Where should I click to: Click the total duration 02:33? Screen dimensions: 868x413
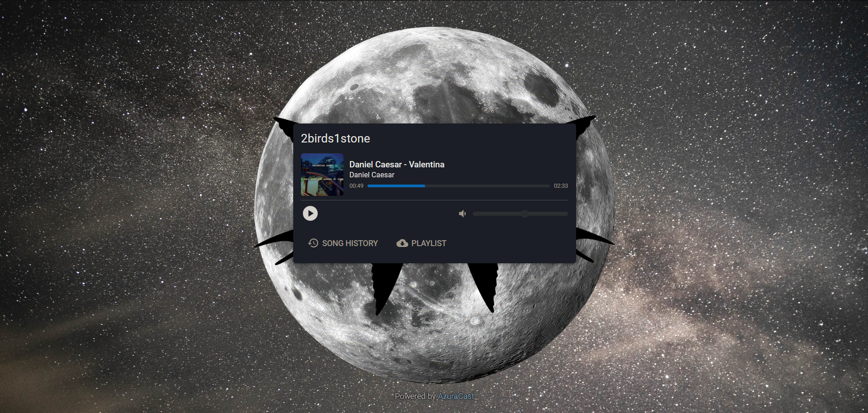(561, 186)
